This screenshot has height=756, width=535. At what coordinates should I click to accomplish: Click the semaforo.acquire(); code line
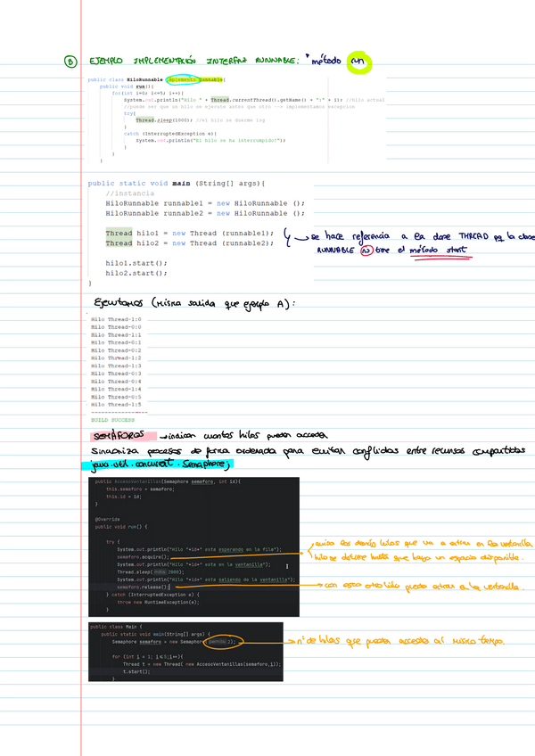[x=143, y=556]
